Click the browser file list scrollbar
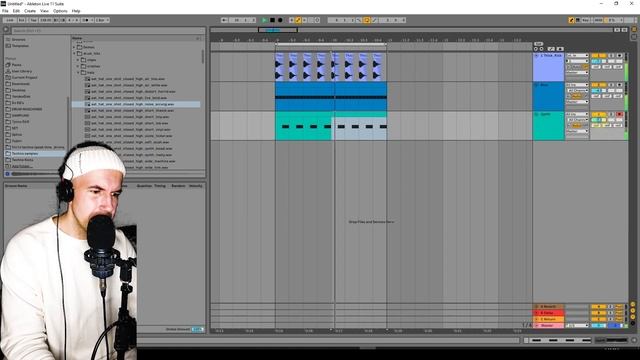The image size is (640, 360). coord(203,56)
